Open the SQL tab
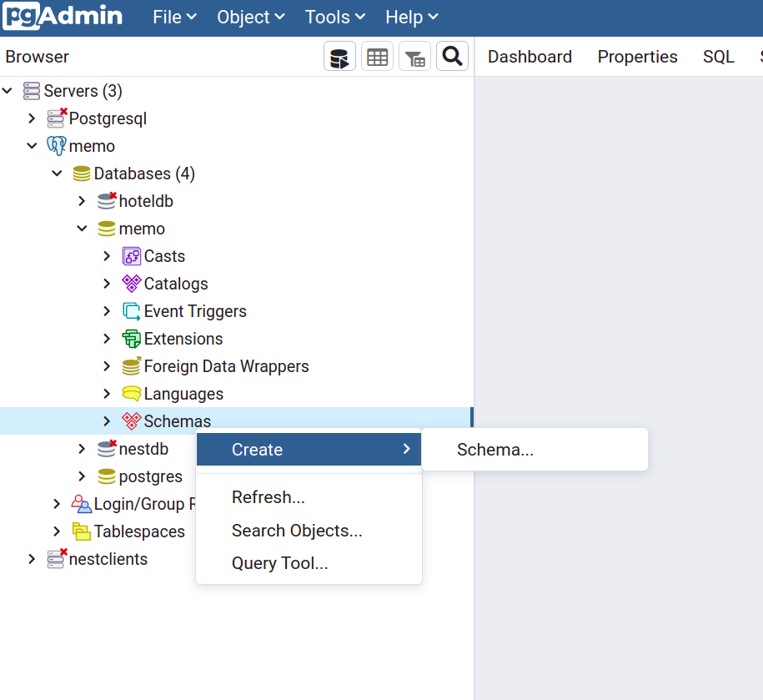The height and width of the screenshot is (700, 763). (x=718, y=57)
